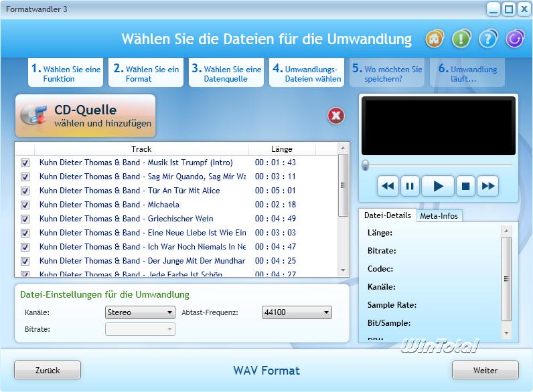Switch to the Meta-Infos tab
Viewport: 533px width, 392px height.
tap(439, 215)
